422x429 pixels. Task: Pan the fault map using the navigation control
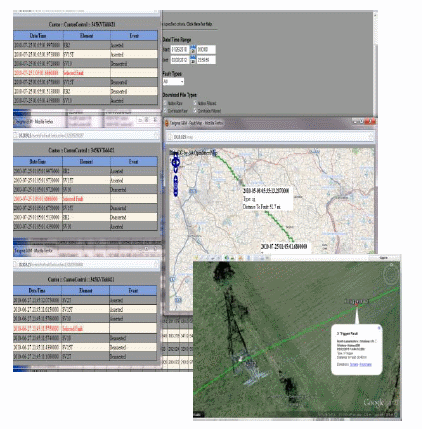176,162
